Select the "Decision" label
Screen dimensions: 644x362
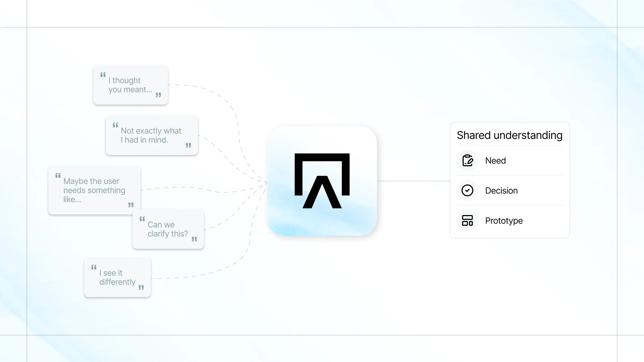click(501, 190)
